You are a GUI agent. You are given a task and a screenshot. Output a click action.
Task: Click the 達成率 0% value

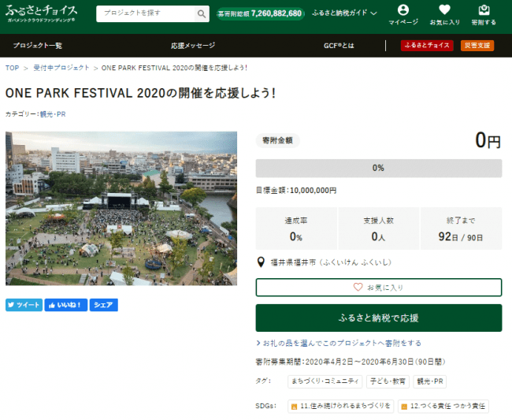click(296, 236)
